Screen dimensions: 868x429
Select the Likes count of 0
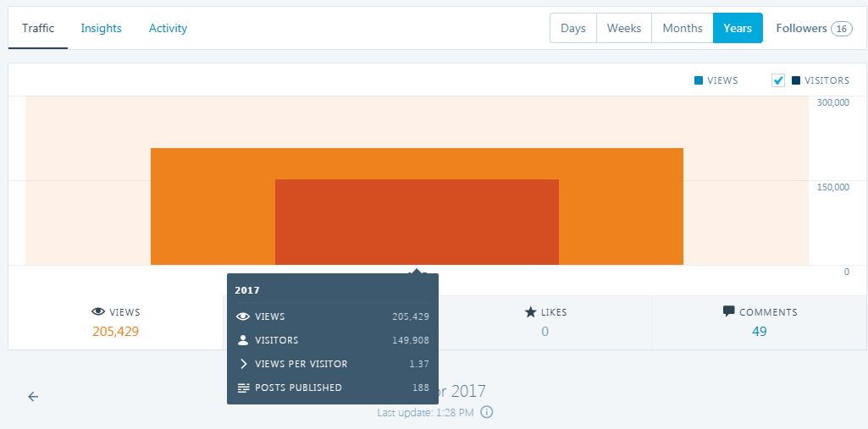coord(545,332)
